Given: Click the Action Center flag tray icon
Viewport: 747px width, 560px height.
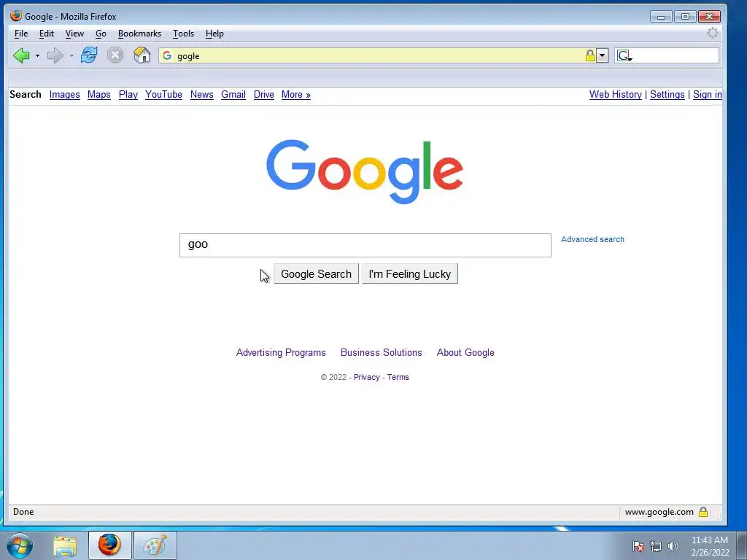Looking at the screenshot, I should [638, 546].
